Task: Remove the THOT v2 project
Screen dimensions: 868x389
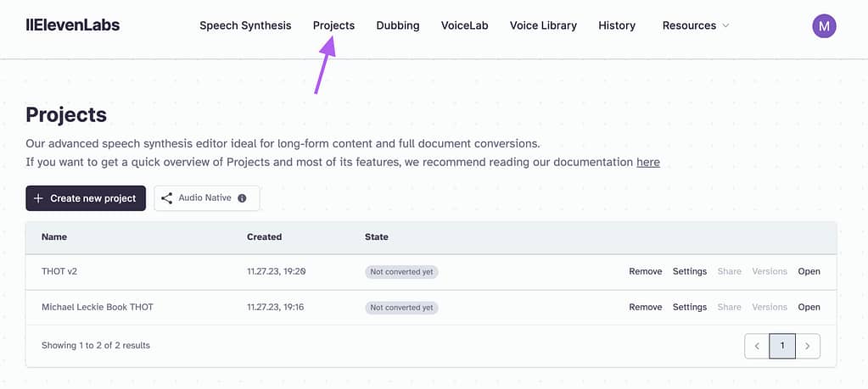Action: click(x=645, y=272)
